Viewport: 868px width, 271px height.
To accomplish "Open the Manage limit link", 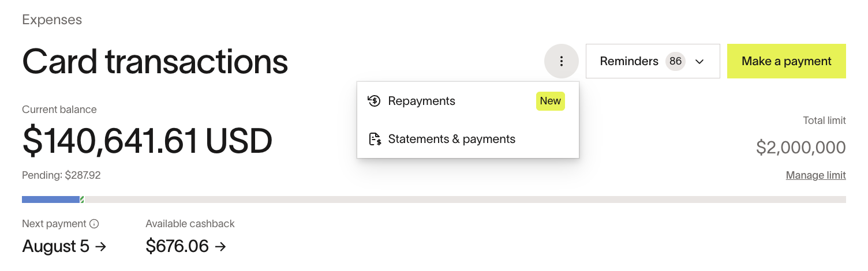I will (x=815, y=175).
